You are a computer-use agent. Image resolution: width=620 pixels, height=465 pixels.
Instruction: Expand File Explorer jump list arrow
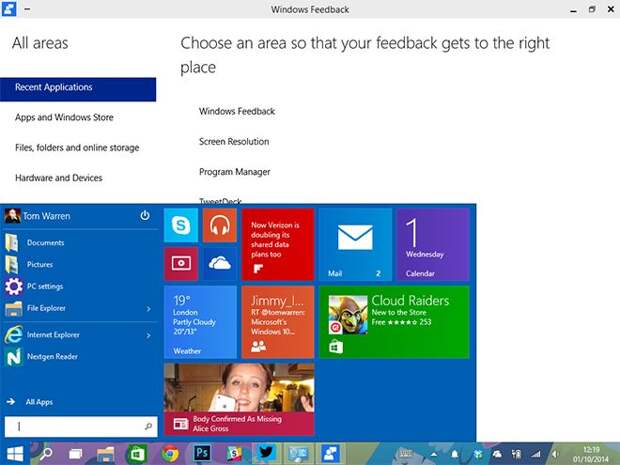(x=149, y=309)
